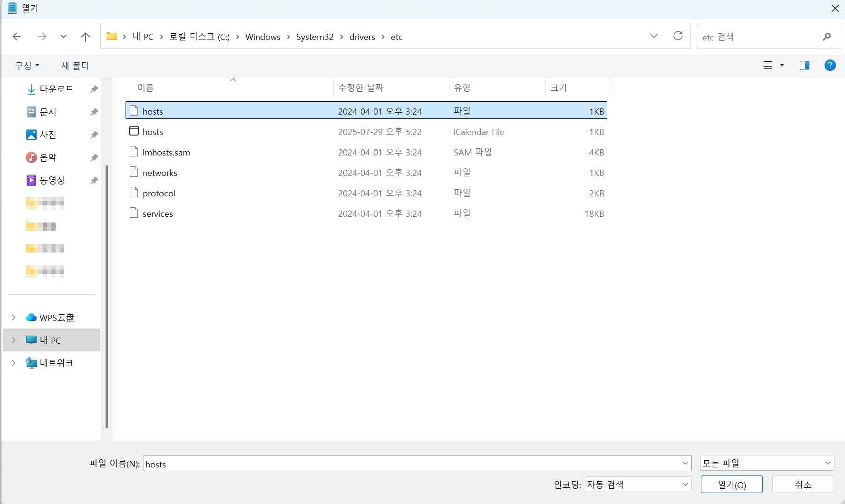Sort by 이름 column header
Image resolution: width=845 pixels, height=504 pixels.
click(146, 87)
